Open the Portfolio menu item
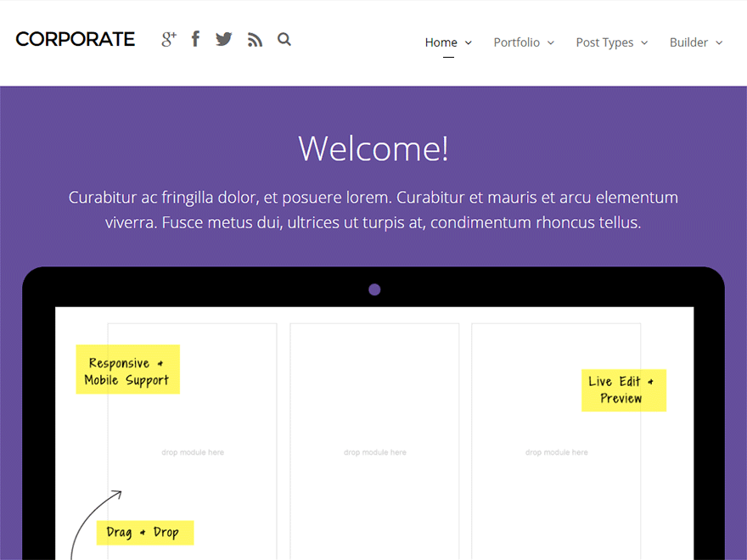Screen dimensions: 747x560 tap(516, 42)
